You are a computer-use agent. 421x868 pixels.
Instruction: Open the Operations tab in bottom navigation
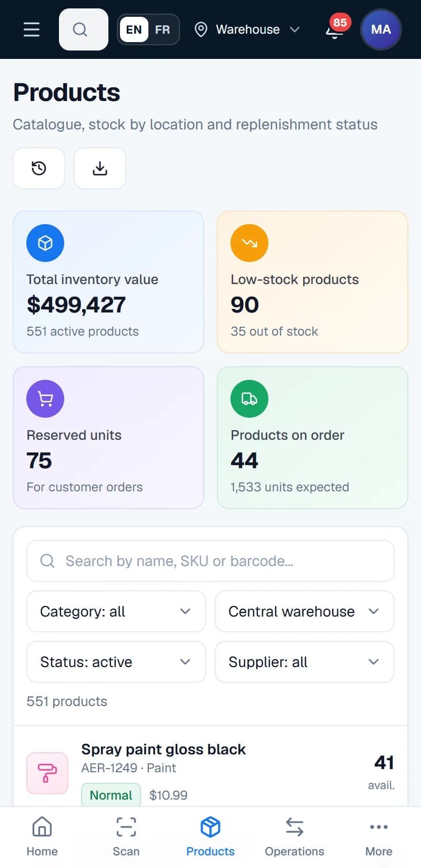click(295, 836)
